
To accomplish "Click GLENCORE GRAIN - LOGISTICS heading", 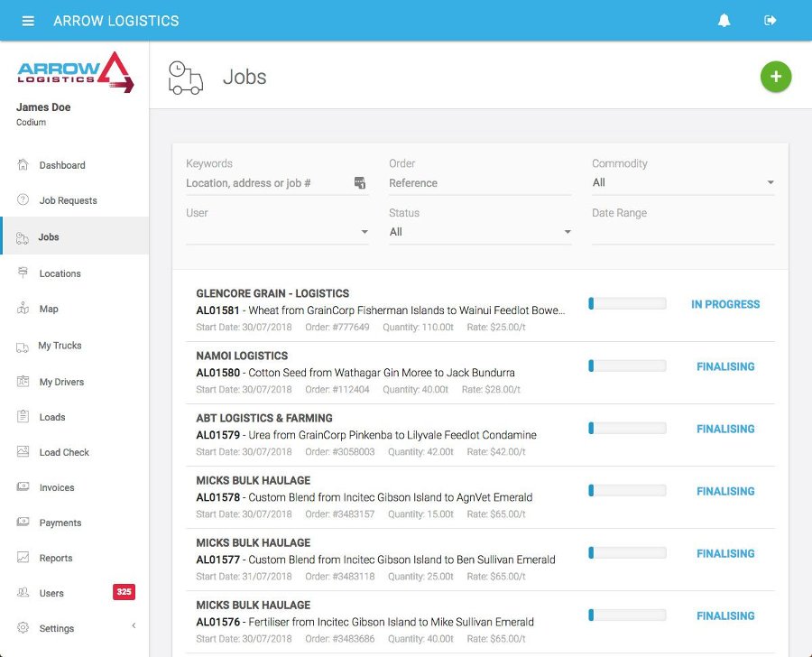I will 272,293.
